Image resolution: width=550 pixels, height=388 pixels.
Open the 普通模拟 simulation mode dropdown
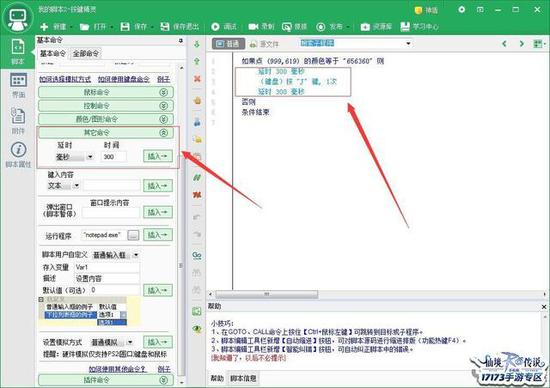[x=130, y=342]
